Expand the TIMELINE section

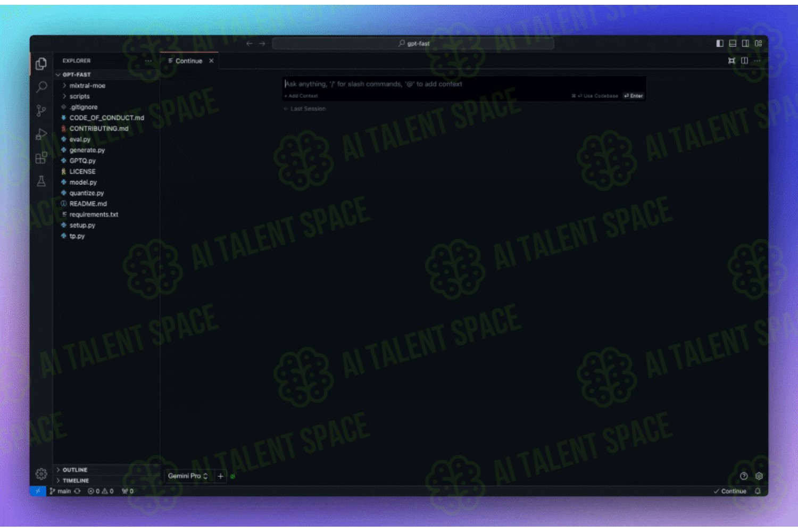coord(106,480)
